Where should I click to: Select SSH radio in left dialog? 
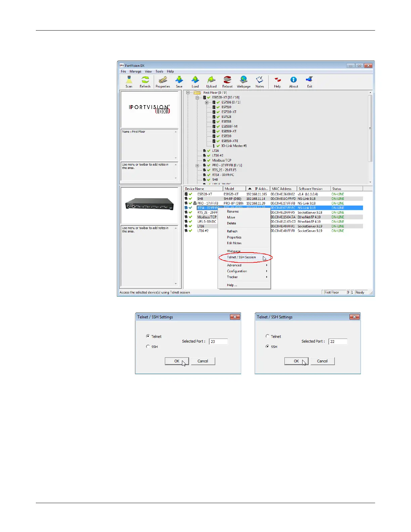[x=148, y=346]
